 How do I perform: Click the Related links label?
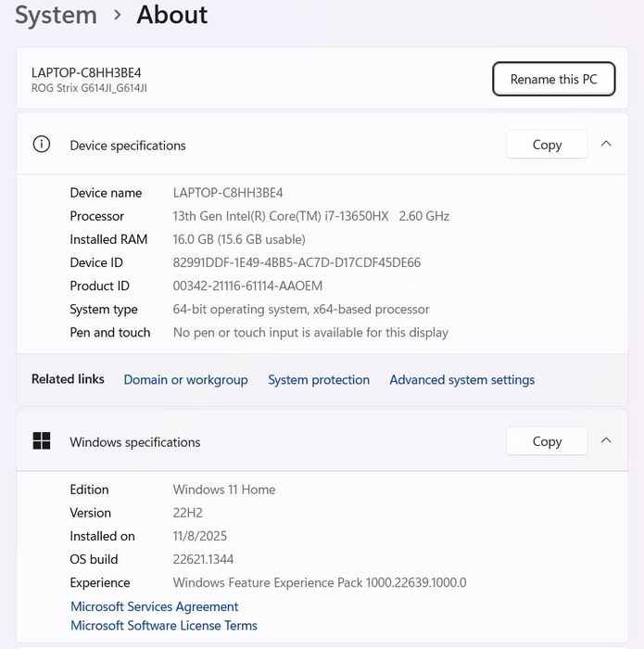point(68,378)
